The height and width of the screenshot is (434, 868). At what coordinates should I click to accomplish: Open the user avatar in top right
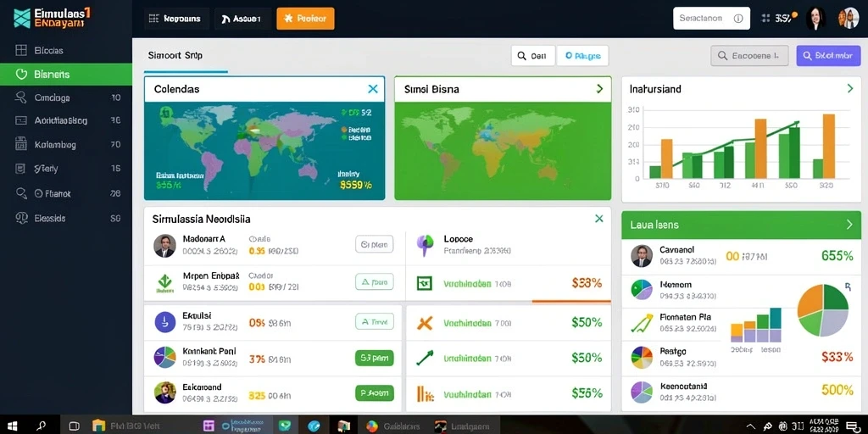tap(849, 19)
